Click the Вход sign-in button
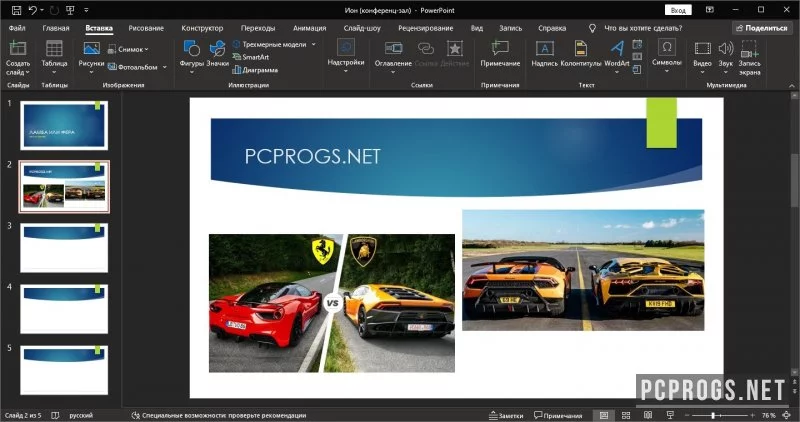Viewport: 800px width, 422px height. coord(678,10)
